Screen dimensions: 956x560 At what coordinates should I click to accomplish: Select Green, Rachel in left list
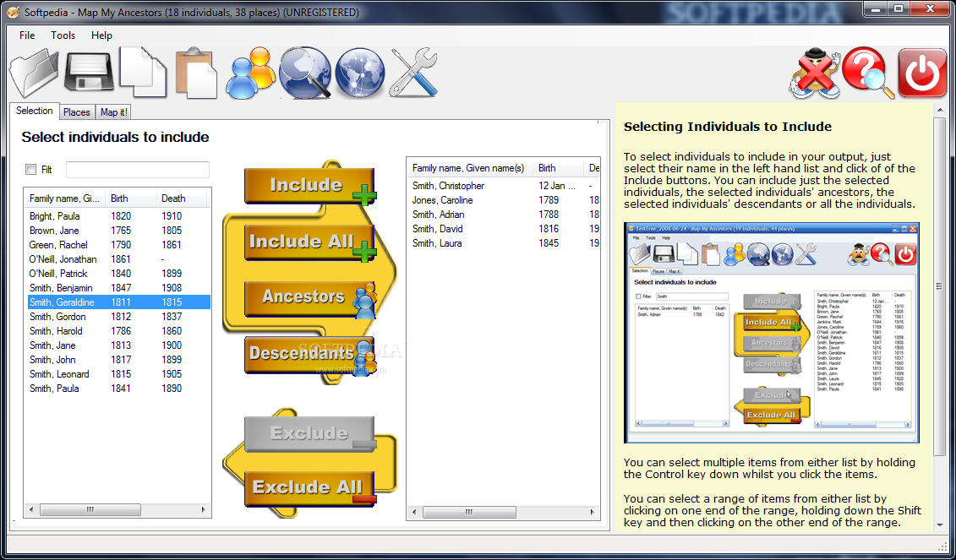pyautogui.click(x=118, y=245)
